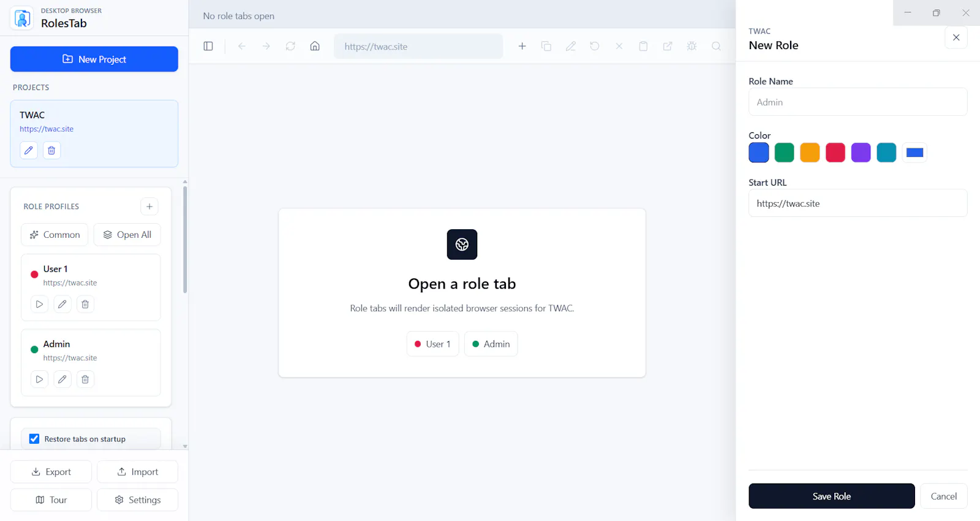The height and width of the screenshot is (521, 980).
Task: Click the search magnifier icon in toolbar
Action: point(716,46)
